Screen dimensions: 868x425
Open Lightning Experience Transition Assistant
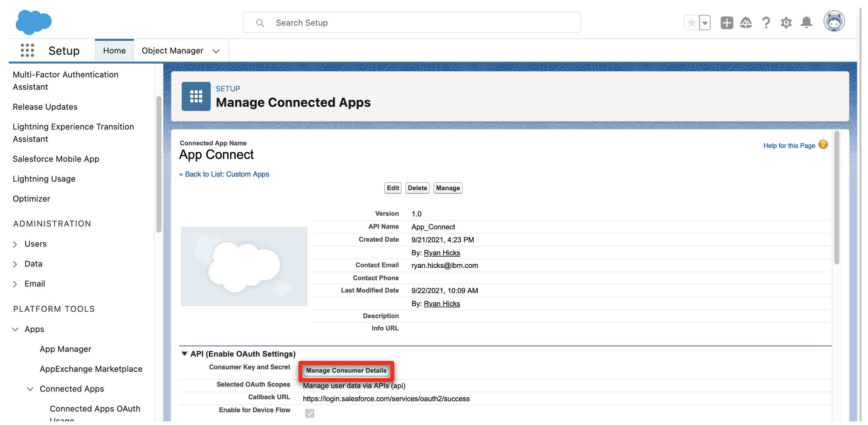(73, 133)
